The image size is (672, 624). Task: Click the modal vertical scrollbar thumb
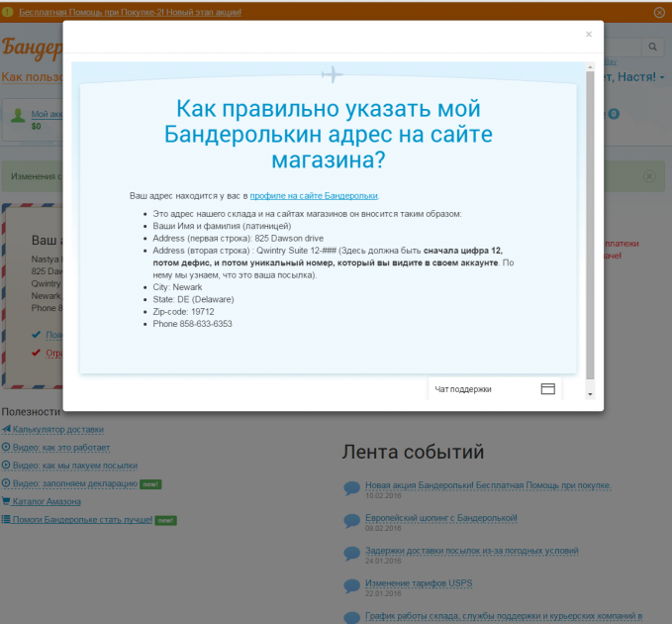[590, 225]
